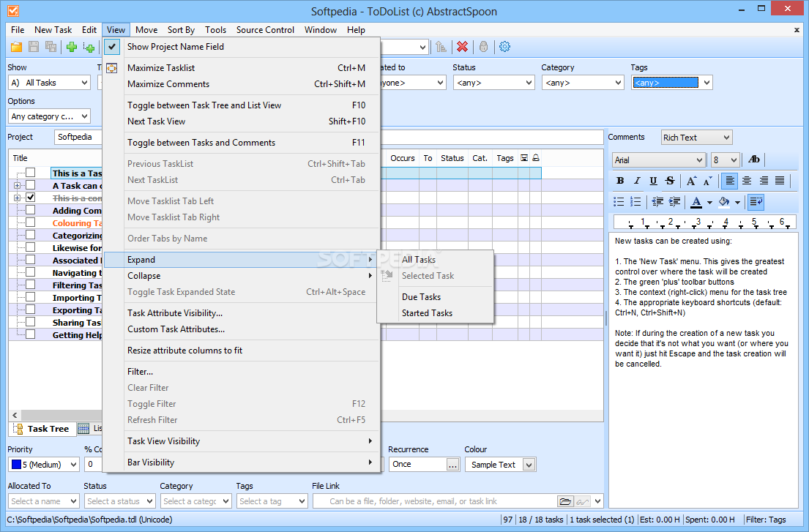This screenshot has height=532, width=809.
Task: Click into the File Link input field
Action: point(436,501)
